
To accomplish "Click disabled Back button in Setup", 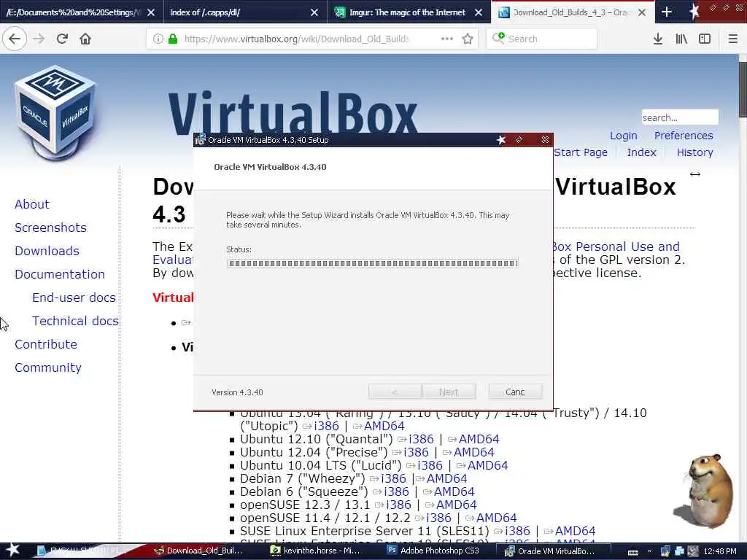I will (x=395, y=392).
